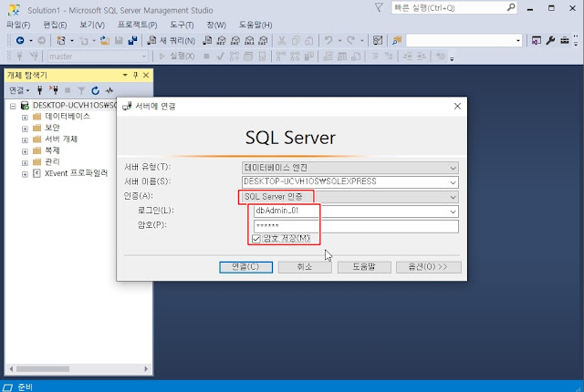Click the open file folder icon
584x392 pixels.
point(105,40)
